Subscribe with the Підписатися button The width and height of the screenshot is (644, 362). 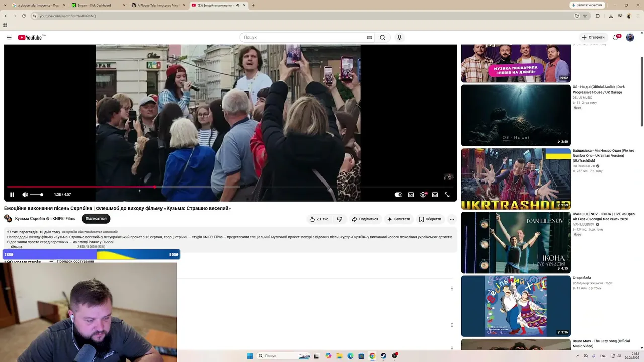click(96, 219)
